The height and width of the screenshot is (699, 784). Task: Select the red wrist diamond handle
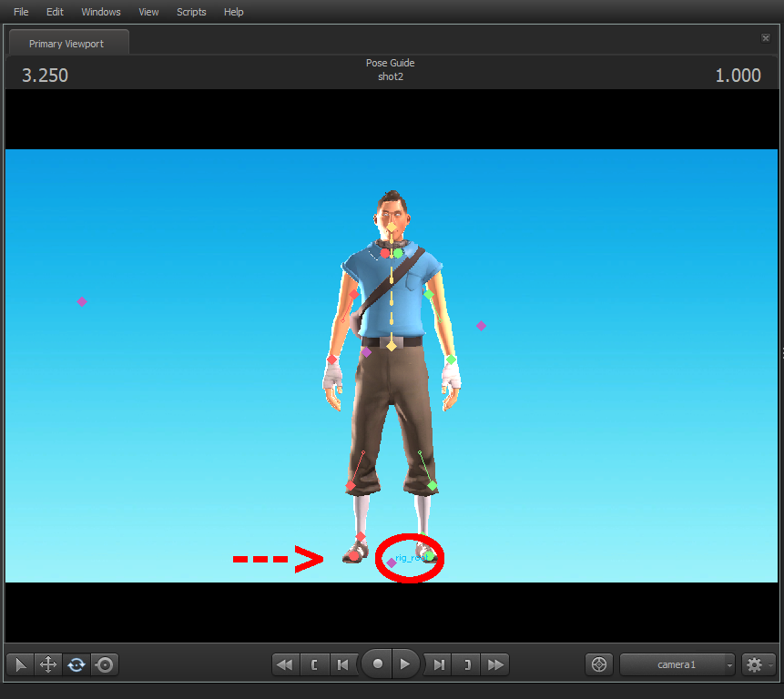pyautogui.click(x=332, y=360)
